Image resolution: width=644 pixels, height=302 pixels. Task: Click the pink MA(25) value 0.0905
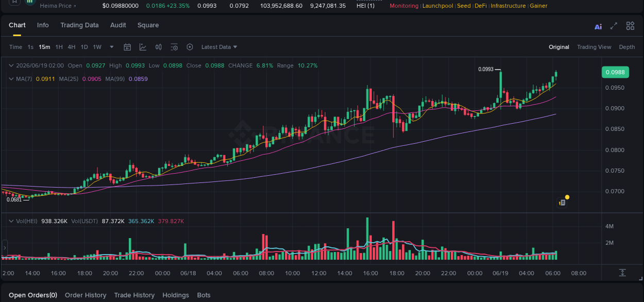tap(92, 79)
